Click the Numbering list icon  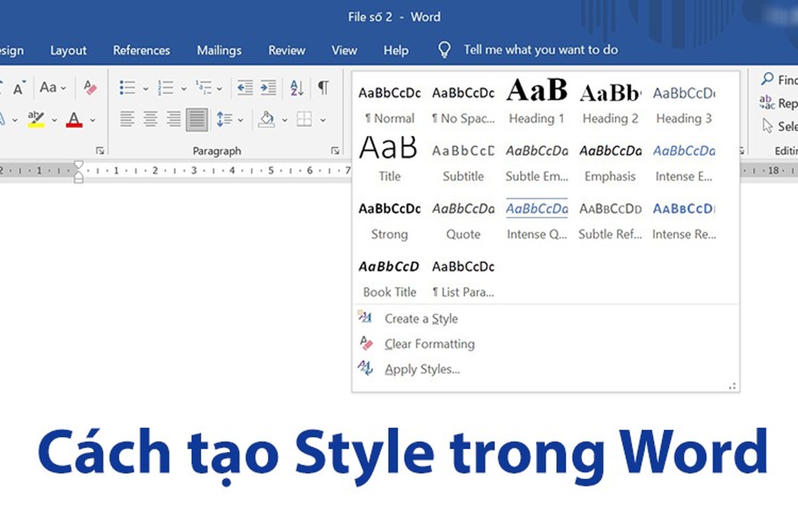coord(165,88)
